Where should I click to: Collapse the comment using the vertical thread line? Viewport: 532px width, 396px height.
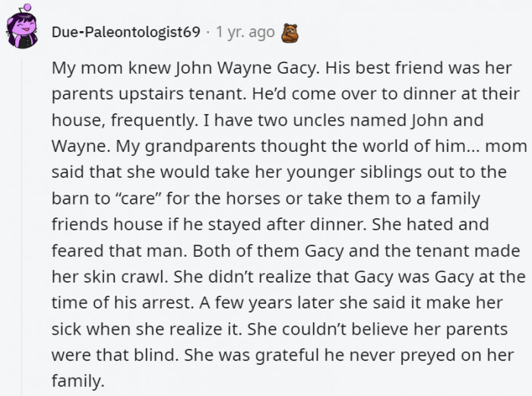click(22, 227)
